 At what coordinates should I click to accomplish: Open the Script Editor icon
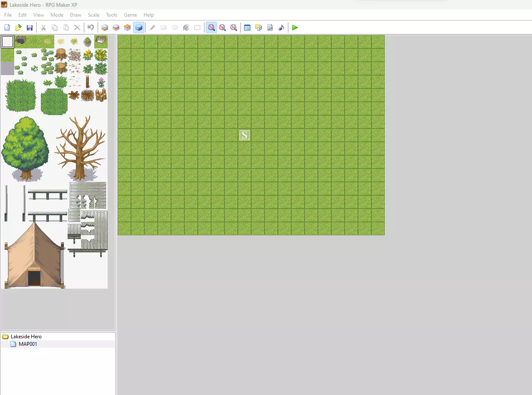pyautogui.click(x=270, y=28)
